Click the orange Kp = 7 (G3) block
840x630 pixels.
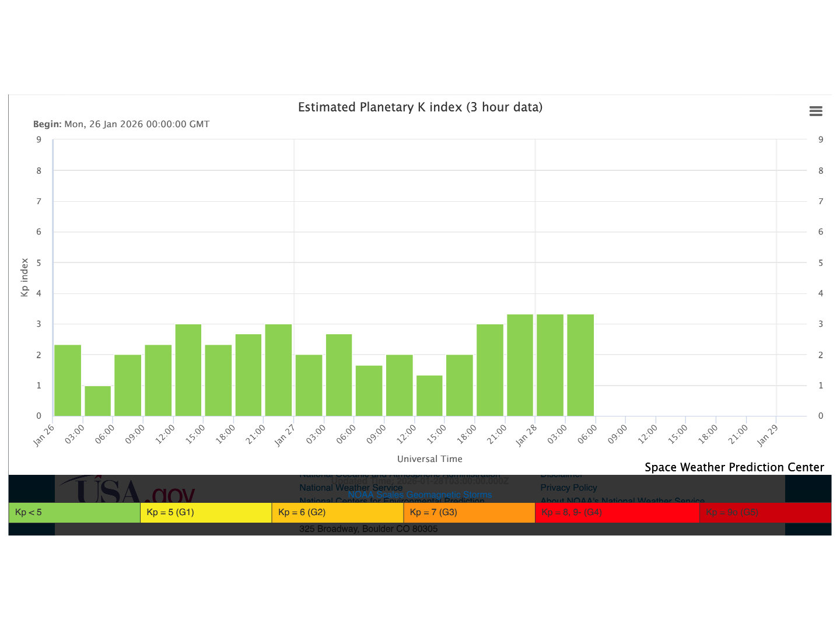(469, 512)
